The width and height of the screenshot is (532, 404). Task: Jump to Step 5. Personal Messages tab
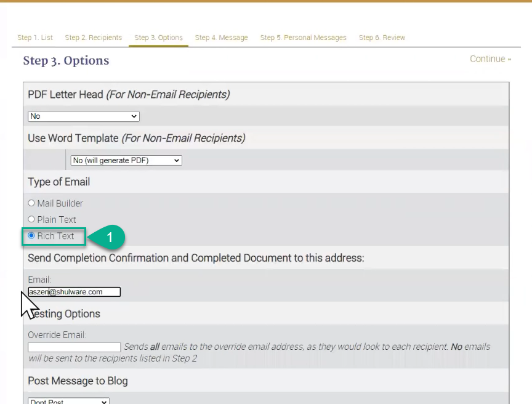pos(303,38)
